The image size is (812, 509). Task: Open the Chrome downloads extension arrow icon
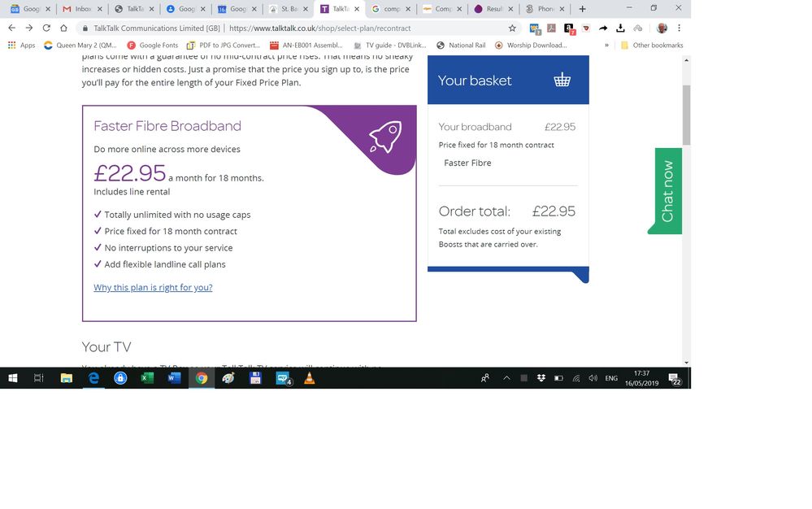(x=621, y=28)
